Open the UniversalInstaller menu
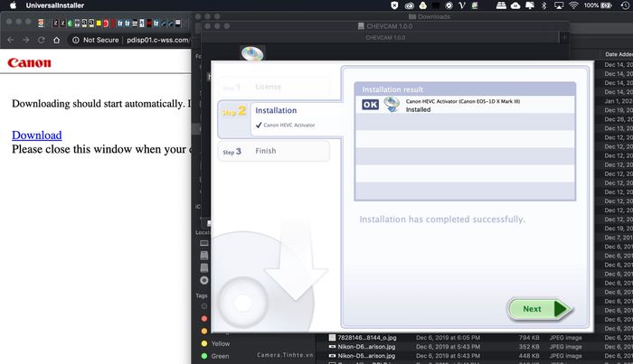Viewport: 633px width, 364px height. (x=55, y=5)
